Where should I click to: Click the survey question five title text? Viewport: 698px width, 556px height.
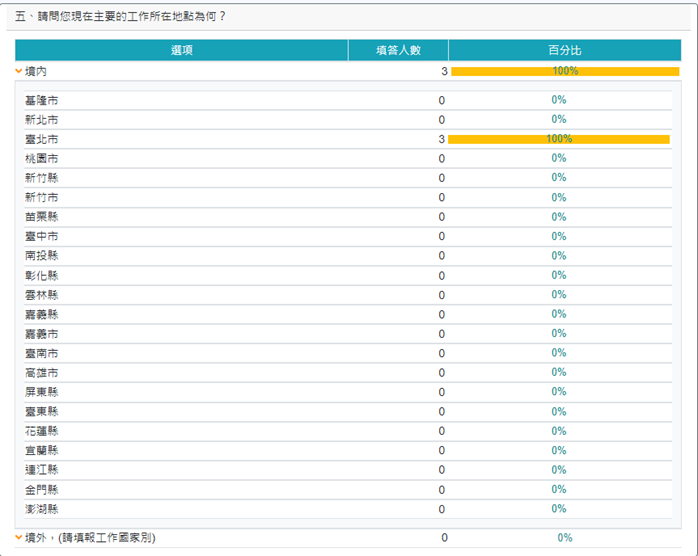pyautogui.click(x=121, y=17)
